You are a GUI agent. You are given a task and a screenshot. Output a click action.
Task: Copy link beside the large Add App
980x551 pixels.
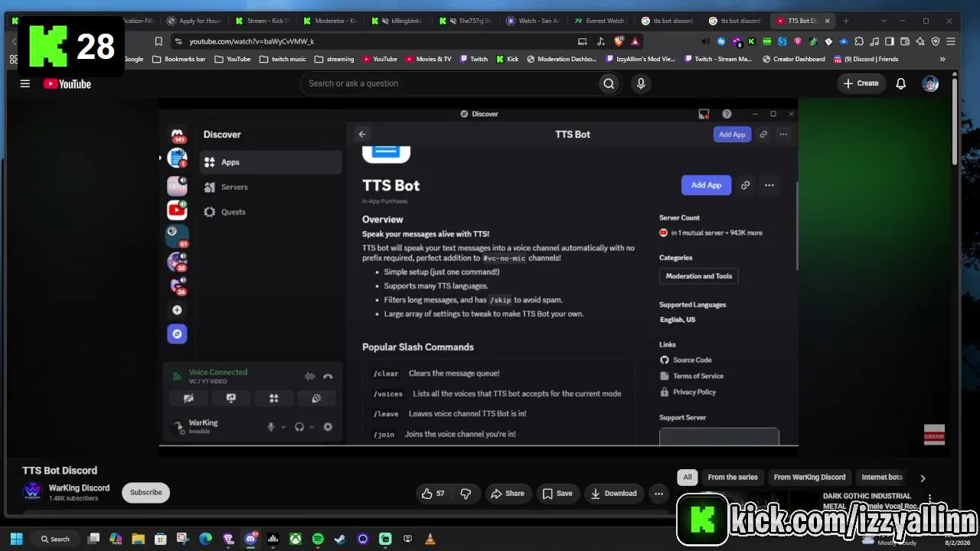click(745, 184)
